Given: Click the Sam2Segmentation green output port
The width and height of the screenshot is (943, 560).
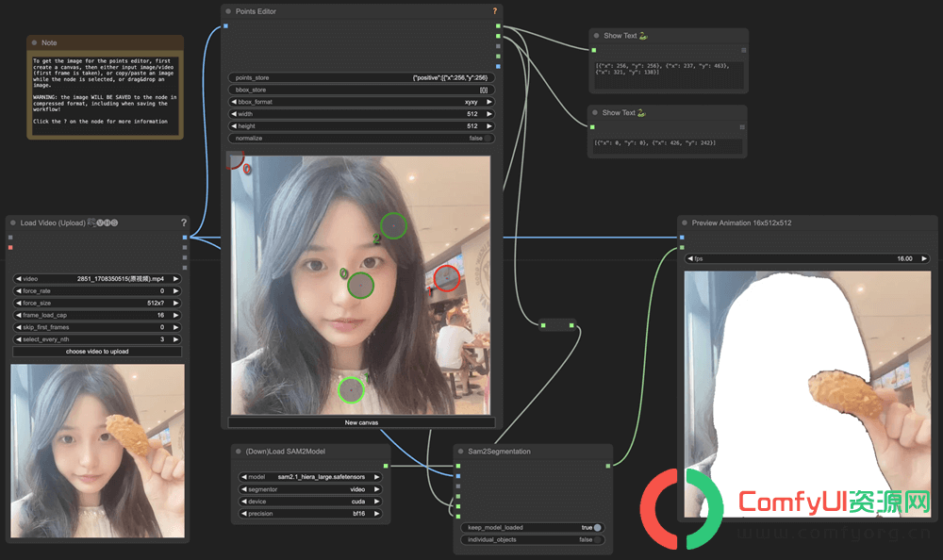Looking at the screenshot, I should point(608,466).
